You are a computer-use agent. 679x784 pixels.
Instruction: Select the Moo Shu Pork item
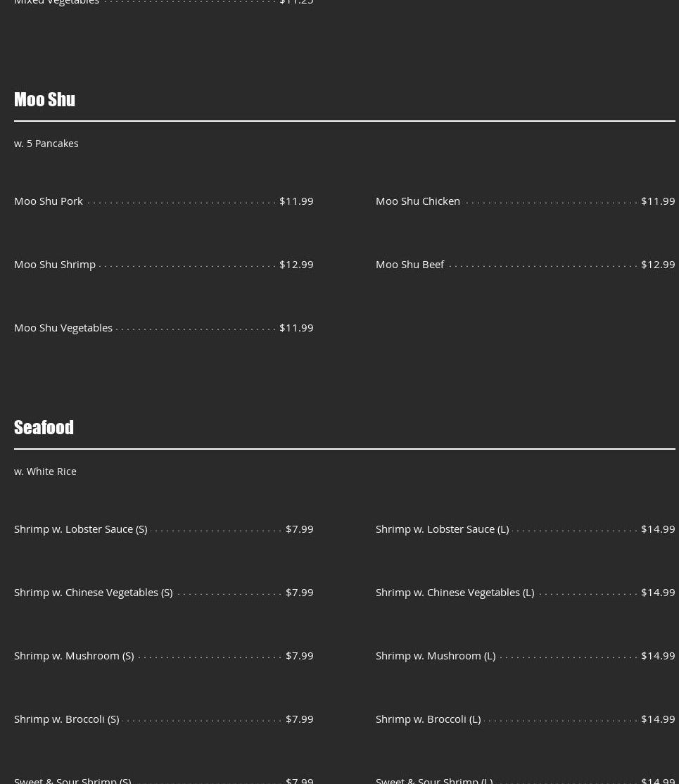(49, 201)
